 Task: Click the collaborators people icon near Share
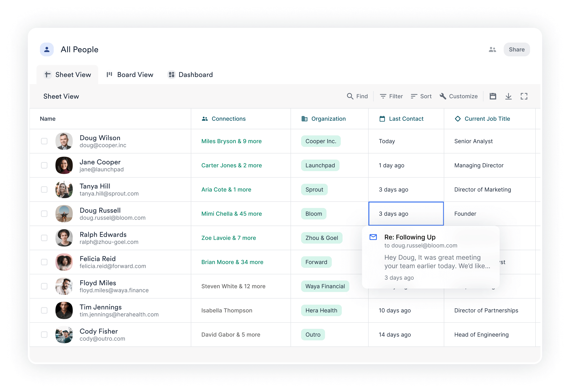[x=492, y=50]
